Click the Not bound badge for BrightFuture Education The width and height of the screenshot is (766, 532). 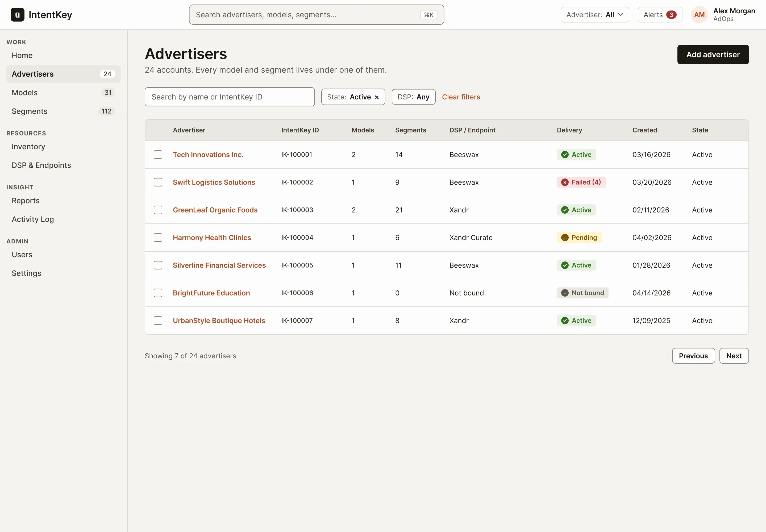point(582,293)
